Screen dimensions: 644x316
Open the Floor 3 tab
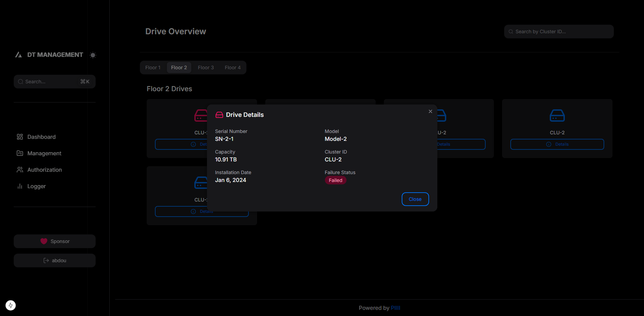(x=206, y=67)
